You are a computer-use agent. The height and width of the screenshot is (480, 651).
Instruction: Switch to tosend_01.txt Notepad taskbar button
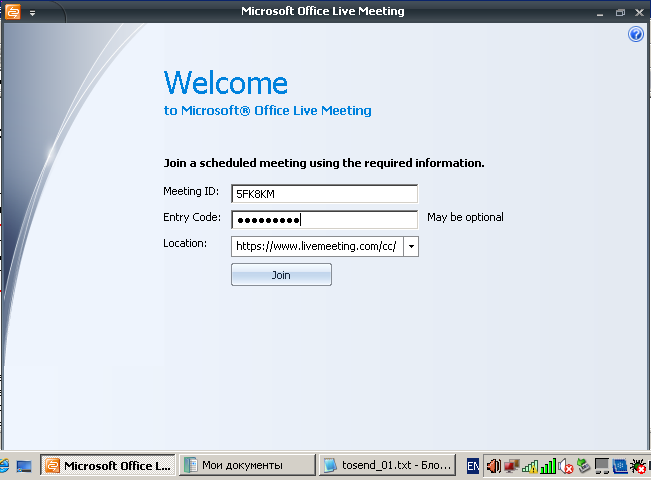click(x=387, y=465)
